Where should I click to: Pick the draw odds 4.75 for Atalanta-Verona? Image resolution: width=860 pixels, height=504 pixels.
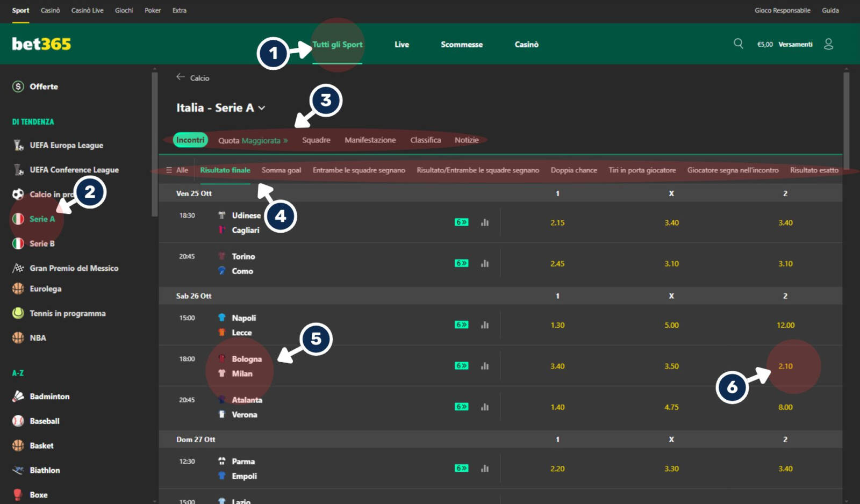671,407
